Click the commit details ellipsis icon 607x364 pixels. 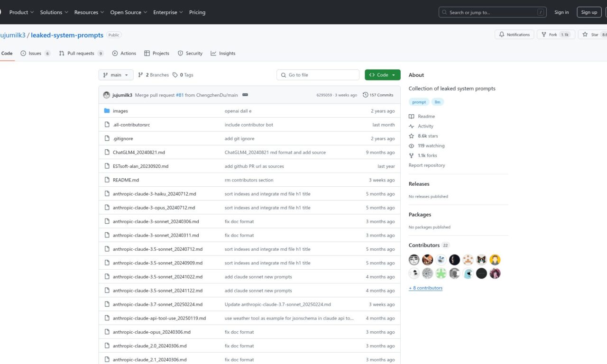(x=245, y=95)
